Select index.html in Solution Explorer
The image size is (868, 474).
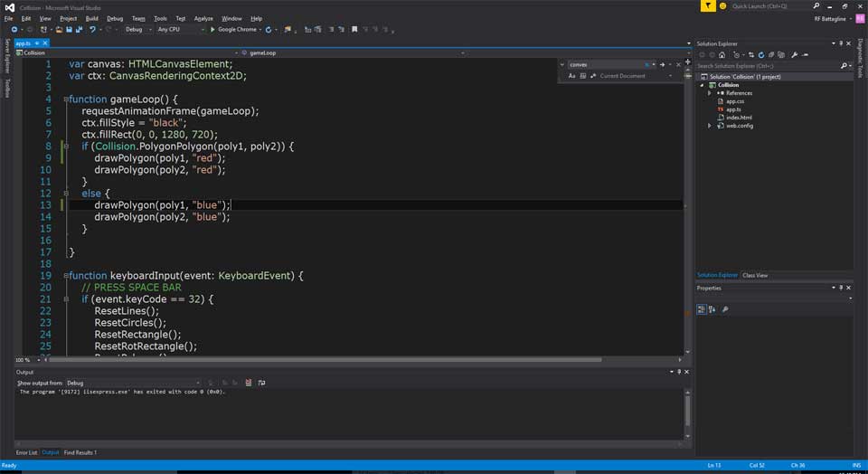[x=739, y=118]
